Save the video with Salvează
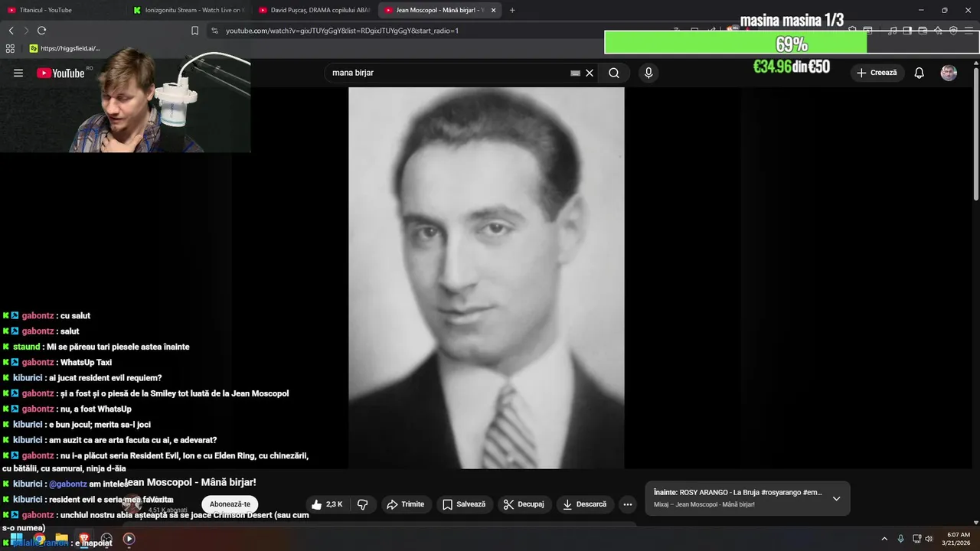Screen dimensions: 980x551 pyautogui.click(x=464, y=504)
